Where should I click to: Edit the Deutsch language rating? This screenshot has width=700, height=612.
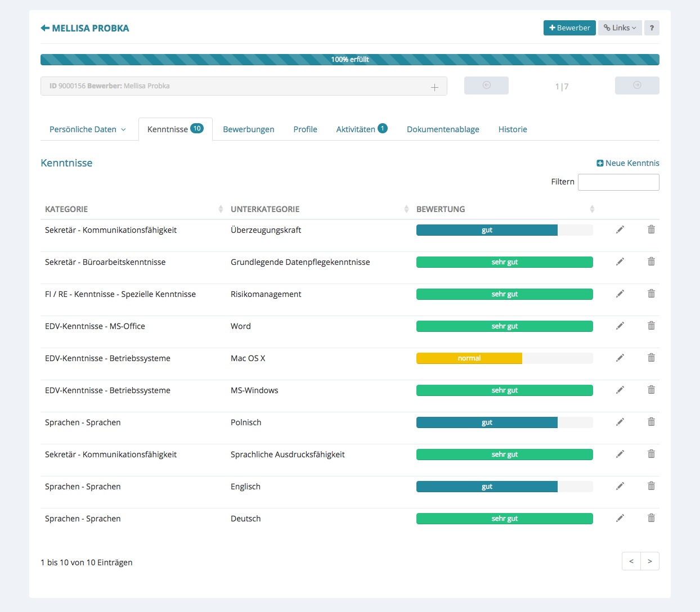click(x=620, y=518)
